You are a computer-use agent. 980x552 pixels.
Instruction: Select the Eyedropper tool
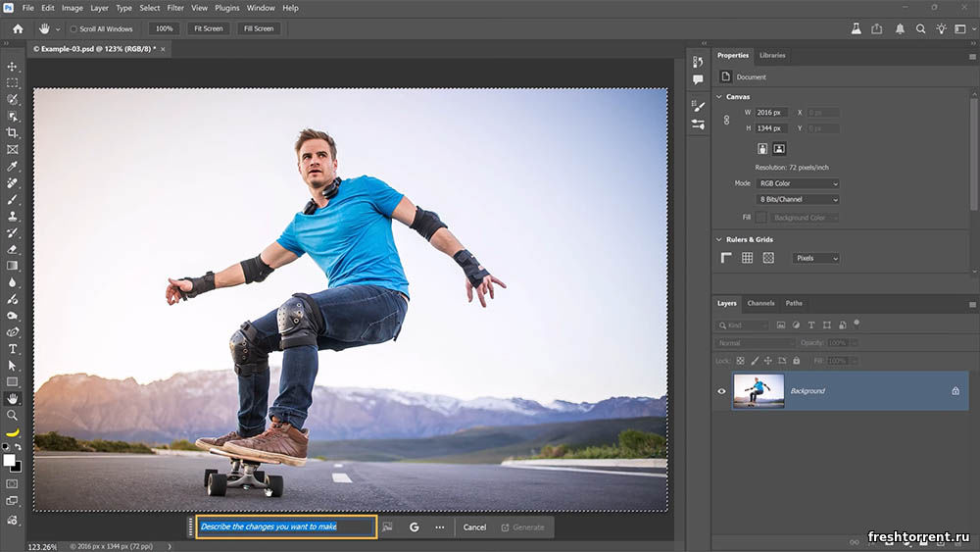coord(13,166)
